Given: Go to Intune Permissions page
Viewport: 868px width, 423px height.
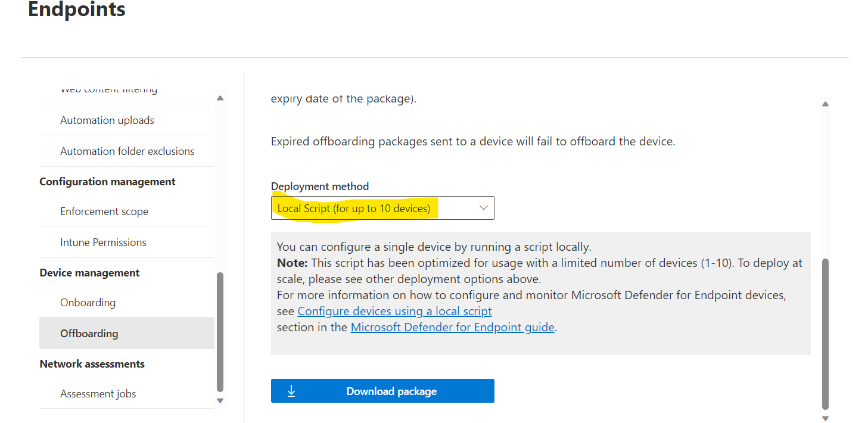Looking at the screenshot, I should pyautogui.click(x=103, y=242).
